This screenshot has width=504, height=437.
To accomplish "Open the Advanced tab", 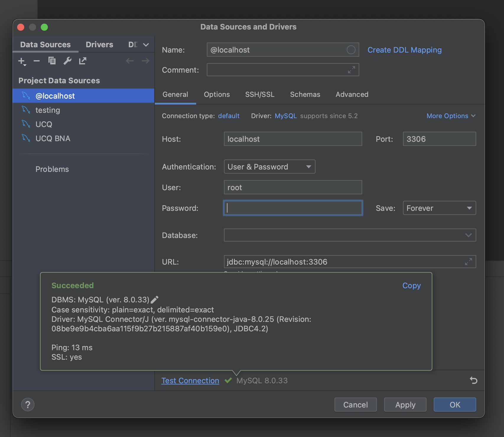I will pyautogui.click(x=352, y=94).
